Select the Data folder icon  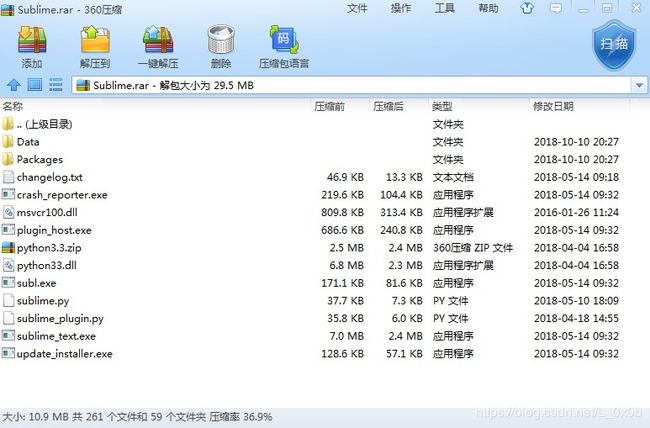(x=8, y=141)
